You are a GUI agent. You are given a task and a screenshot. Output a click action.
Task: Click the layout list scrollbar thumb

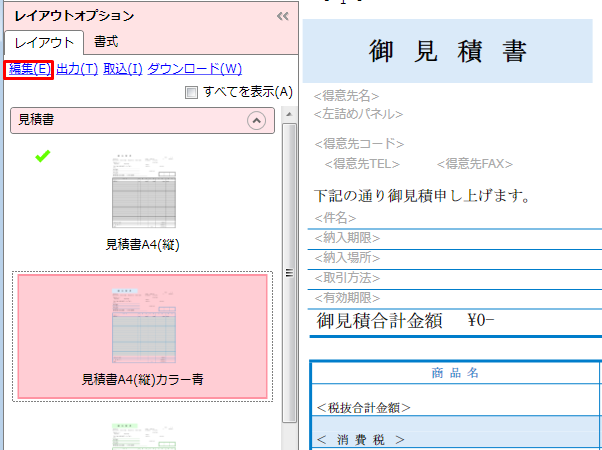(x=289, y=270)
